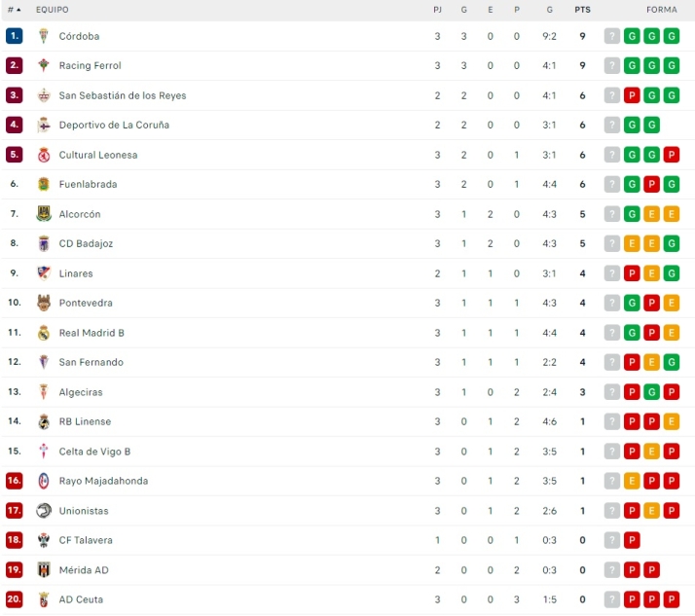Sort table by the # position column

point(14,10)
